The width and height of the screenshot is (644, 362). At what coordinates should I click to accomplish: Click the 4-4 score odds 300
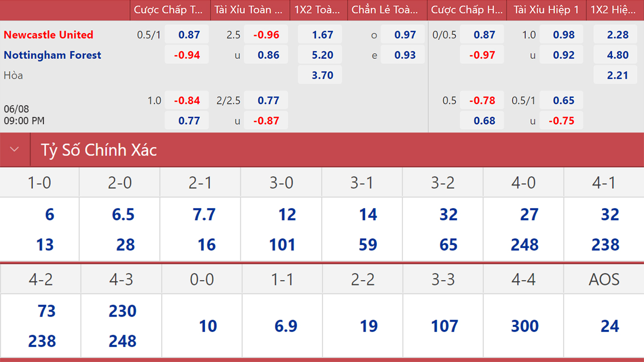tap(524, 326)
